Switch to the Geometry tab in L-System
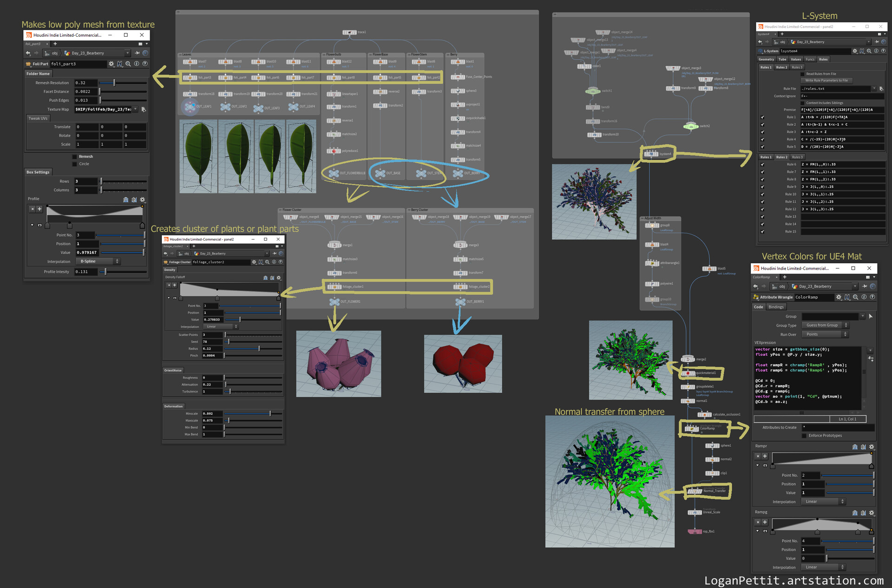 point(766,59)
